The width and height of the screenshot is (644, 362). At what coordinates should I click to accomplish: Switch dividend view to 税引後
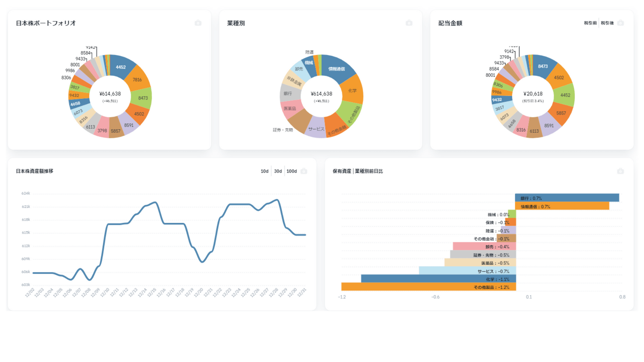(607, 23)
